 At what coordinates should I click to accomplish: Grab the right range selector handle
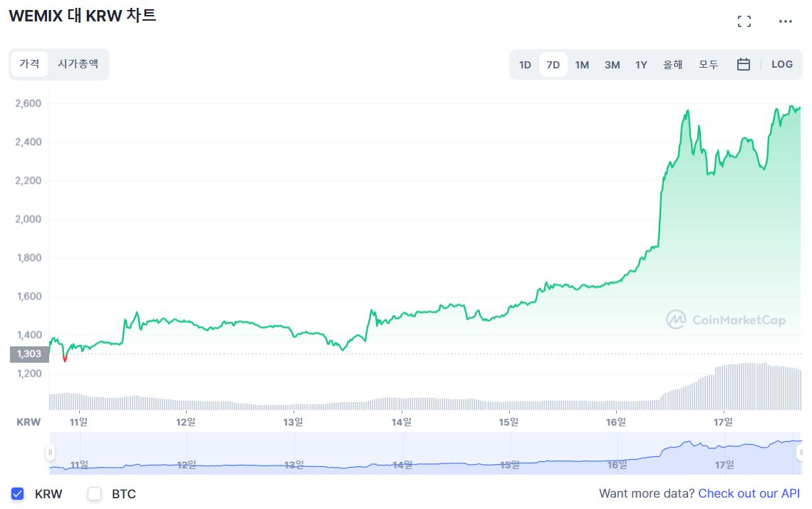coord(800,453)
